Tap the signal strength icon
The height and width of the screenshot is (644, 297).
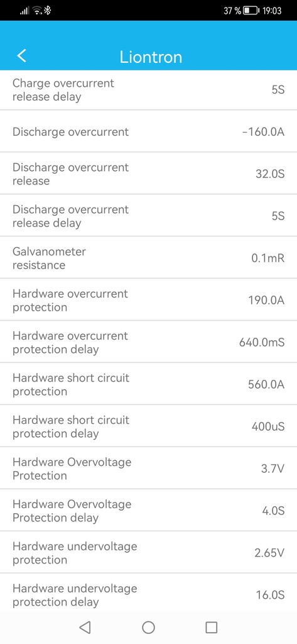[x=25, y=11]
